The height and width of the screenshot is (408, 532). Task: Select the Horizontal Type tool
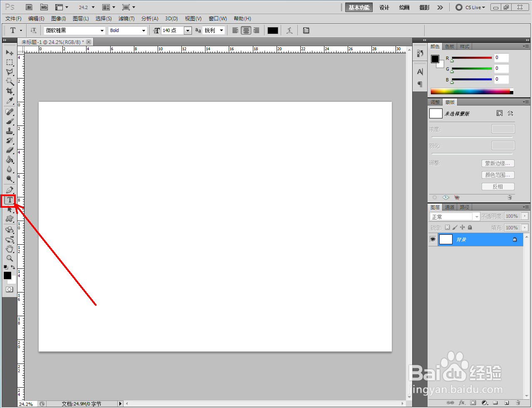coord(10,200)
